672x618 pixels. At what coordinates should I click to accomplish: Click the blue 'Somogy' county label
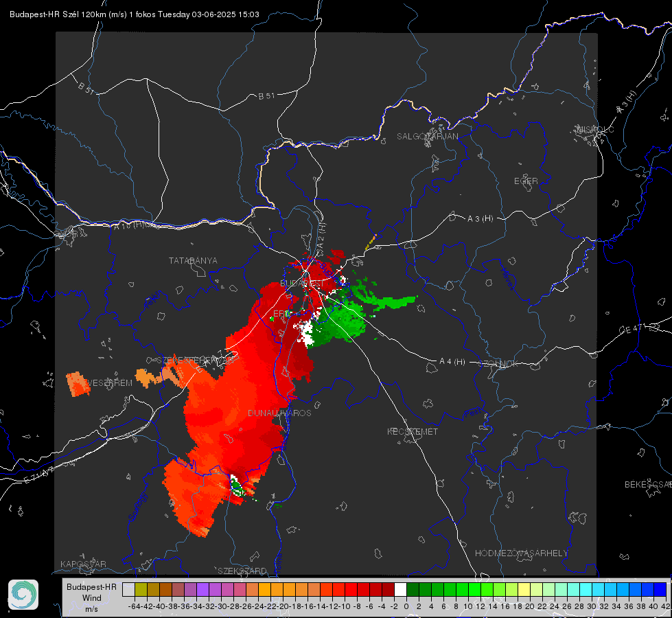[x=137, y=507]
